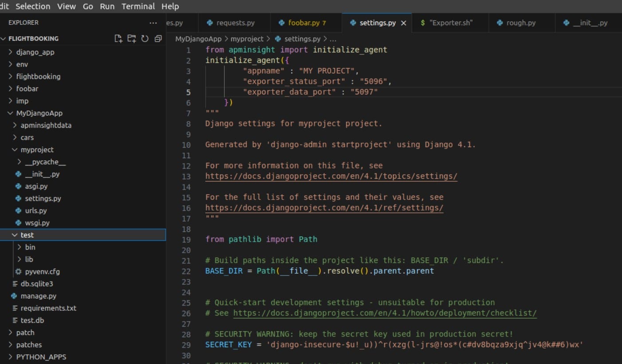Viewport: 622px width, 364px height.
Task: Collapse the FLIGHTBOOKING root section
Action: pyautogui.click(x=4, y=39)
